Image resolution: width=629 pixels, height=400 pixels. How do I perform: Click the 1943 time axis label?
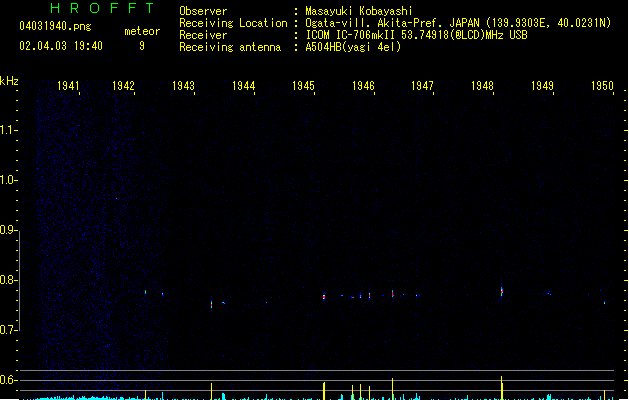(183, 86)
